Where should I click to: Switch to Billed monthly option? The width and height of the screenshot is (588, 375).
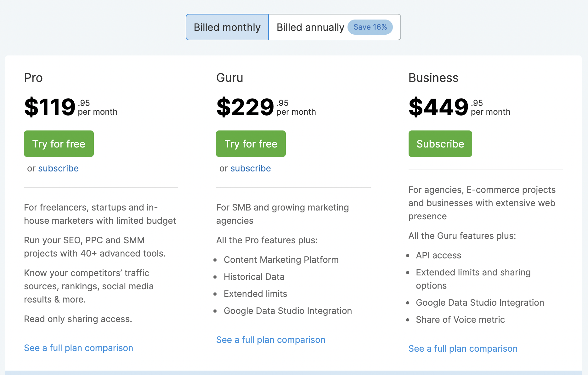click(x=227, y=27)
